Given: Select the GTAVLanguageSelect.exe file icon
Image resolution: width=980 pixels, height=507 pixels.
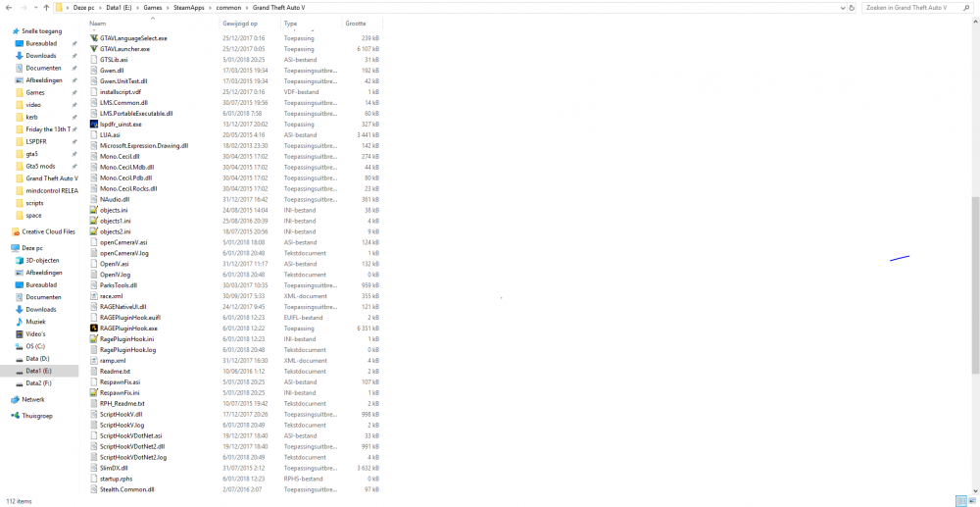Looking at the screenshot, I should pos(94,38).
